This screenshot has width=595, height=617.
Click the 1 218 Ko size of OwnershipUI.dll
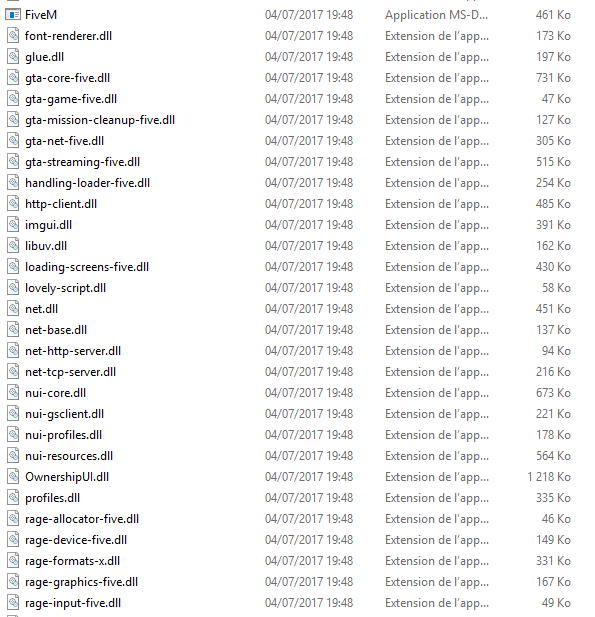549,477
